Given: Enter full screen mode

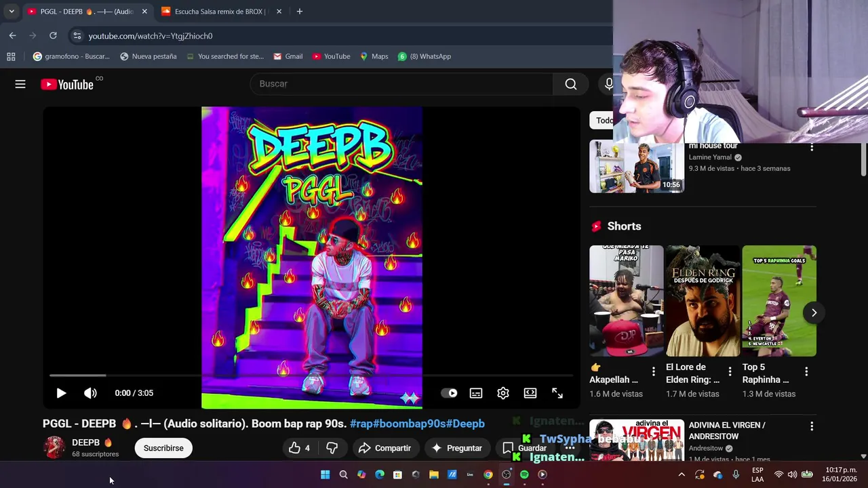Looking at the screenshot, I should point(557,393).
